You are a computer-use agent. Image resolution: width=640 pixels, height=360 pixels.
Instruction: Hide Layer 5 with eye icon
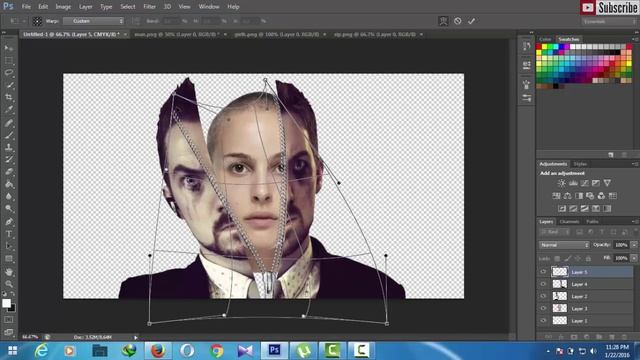tap(543, 272)
